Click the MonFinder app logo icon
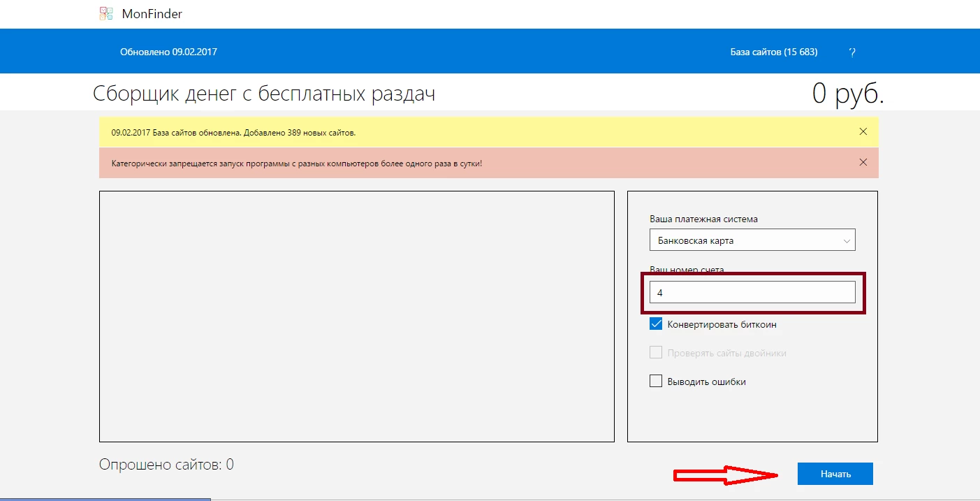This screenshot has width=980, height=501. [106, 13]
